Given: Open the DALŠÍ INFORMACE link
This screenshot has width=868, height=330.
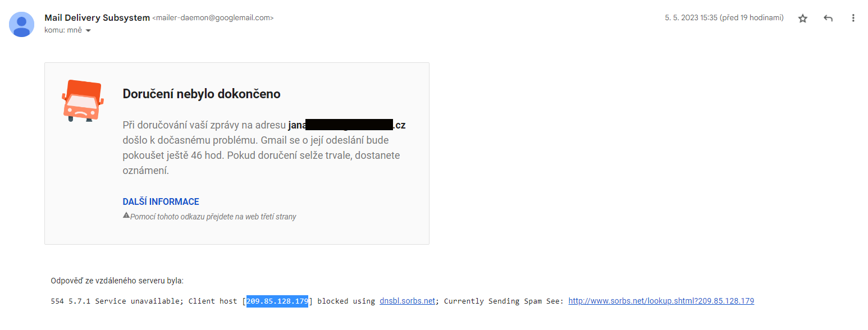Looking at the screenshot, I should click(x=161, y=201).
